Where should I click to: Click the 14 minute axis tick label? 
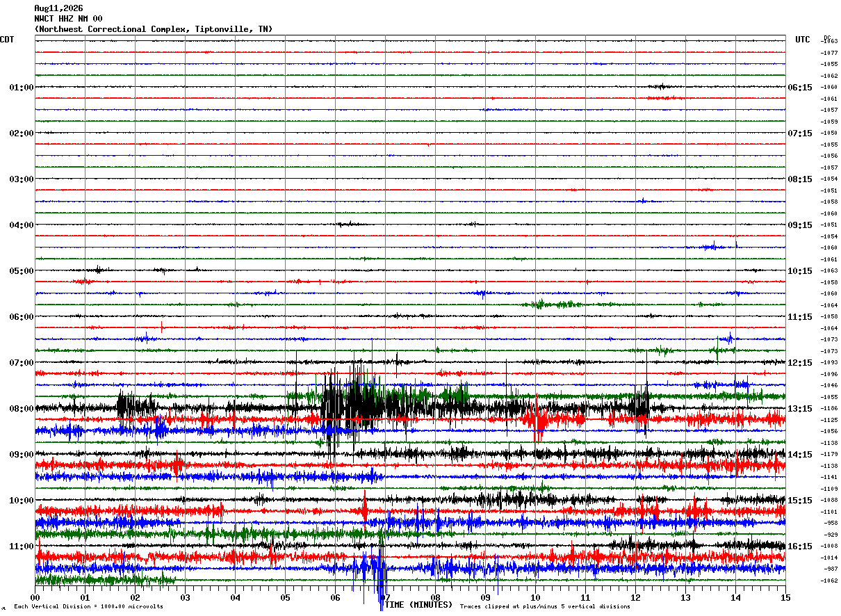[736, 598]
